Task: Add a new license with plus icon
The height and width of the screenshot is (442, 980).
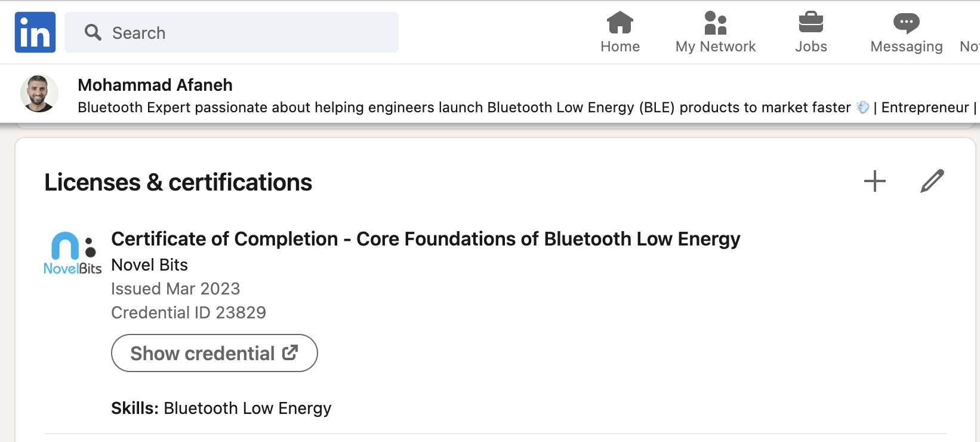Action: pyautogui.click(x=875, y=181)
